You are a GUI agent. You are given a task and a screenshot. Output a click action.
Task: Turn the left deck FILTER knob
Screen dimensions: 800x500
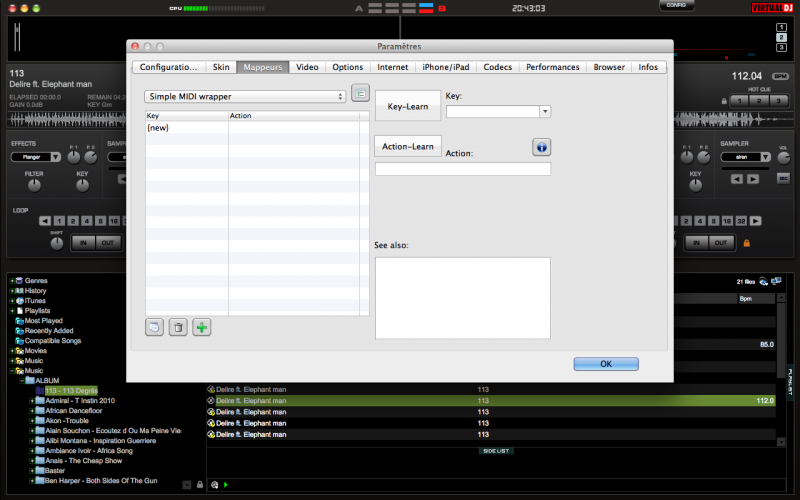[x=34, y=186]
